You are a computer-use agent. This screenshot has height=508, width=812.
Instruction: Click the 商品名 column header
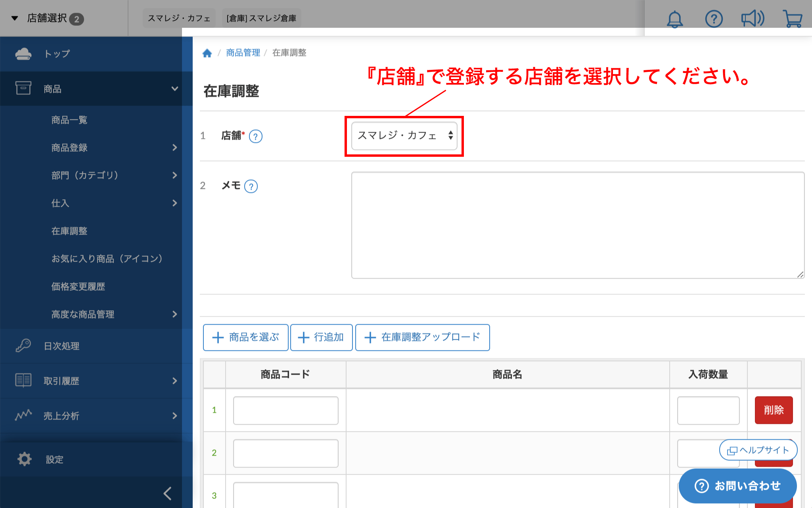point(507,374)
